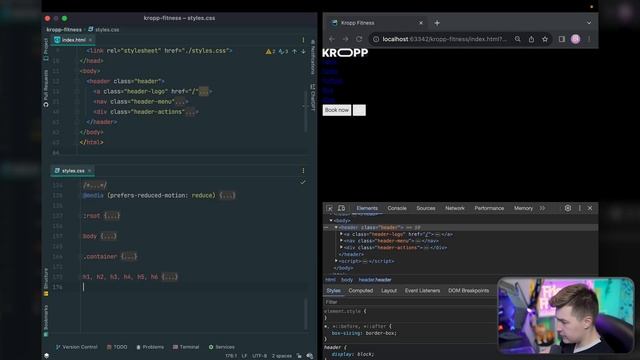The width and height of the screenshot is (640, 360).
Task: Open the DevTools three-dot customize menu
Action: (580, 208)
